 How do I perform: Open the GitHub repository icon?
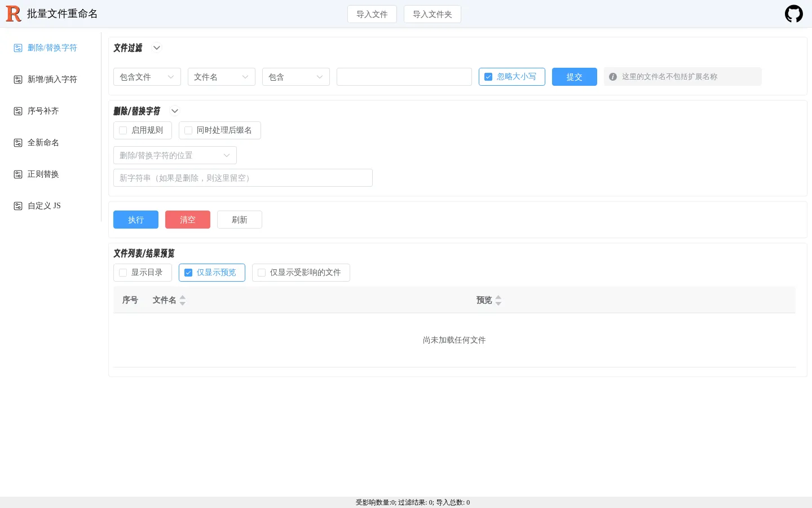pos(794,14)
